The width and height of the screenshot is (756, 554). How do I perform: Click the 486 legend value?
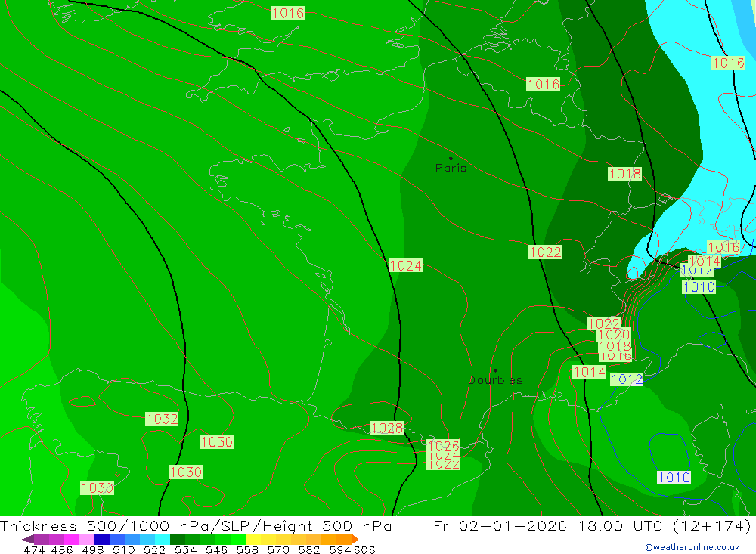pos(62,550)
